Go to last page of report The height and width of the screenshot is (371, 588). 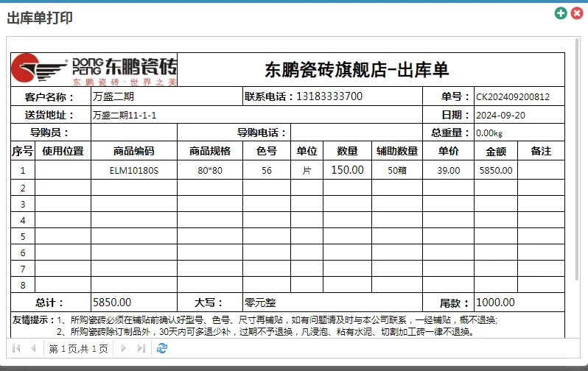click(141, 348)
